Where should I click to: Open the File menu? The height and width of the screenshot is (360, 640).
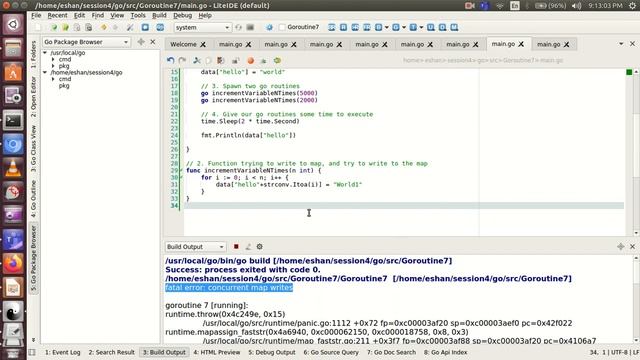point(36,16)
